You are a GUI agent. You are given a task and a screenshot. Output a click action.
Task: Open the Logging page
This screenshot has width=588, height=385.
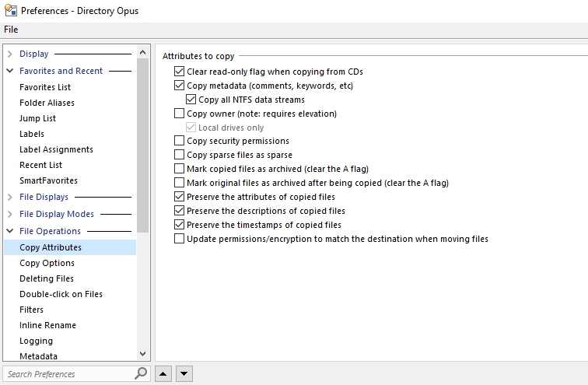click(x=36, y=341)
